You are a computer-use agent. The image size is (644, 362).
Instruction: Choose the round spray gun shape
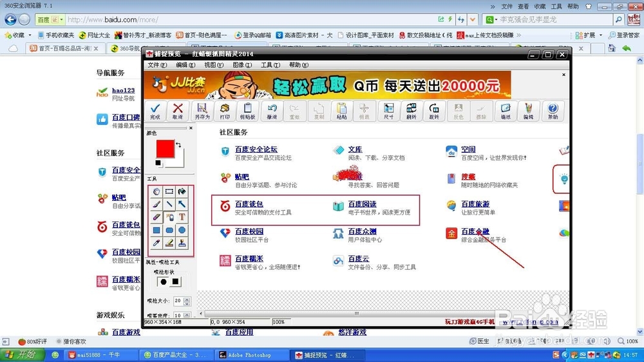point(164,282)
